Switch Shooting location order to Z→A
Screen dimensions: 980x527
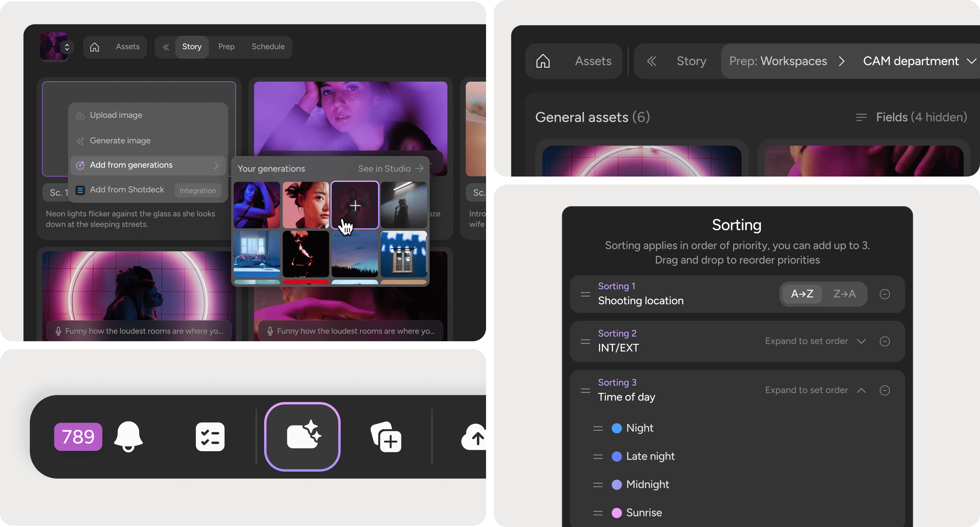pos(844,294)
